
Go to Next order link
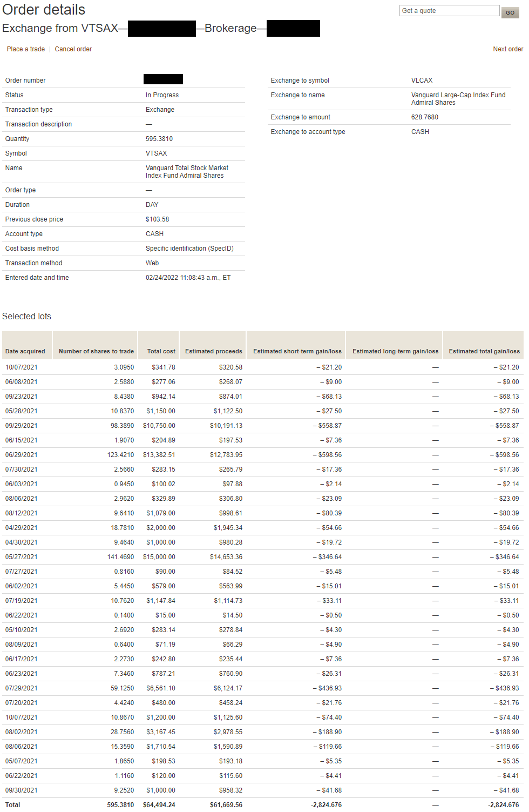(x=508, y=49)
